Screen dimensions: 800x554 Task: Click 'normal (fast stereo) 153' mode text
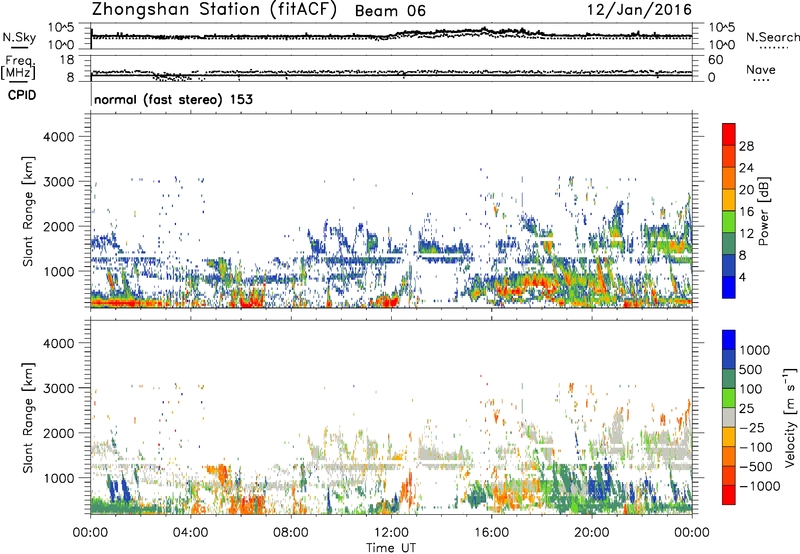(173, 99)
